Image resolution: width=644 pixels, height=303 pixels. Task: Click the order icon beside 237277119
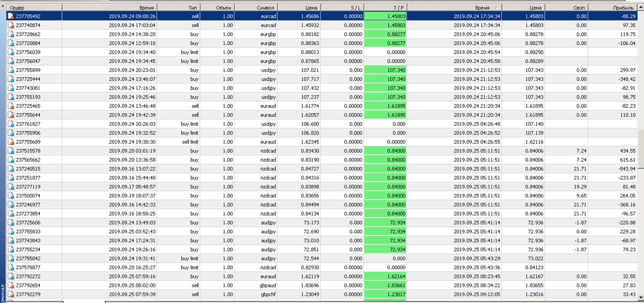[x=11, y=186]
